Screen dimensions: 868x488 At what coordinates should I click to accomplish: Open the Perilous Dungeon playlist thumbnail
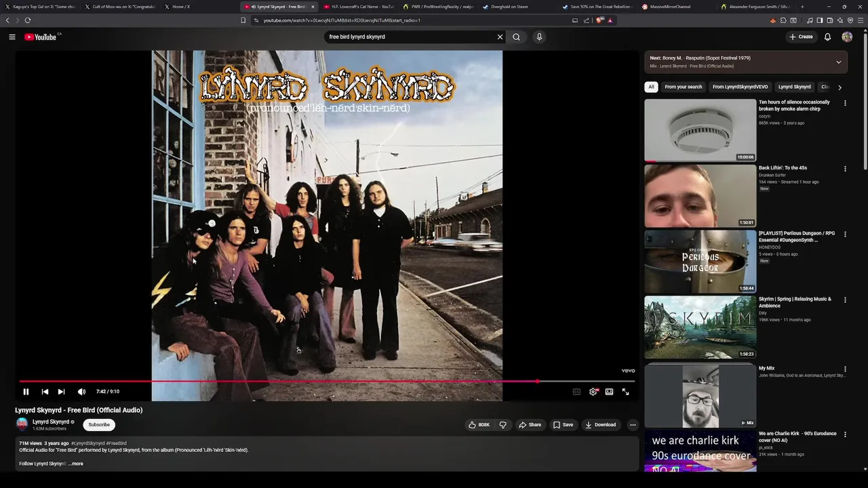click(x=700, y=262)
